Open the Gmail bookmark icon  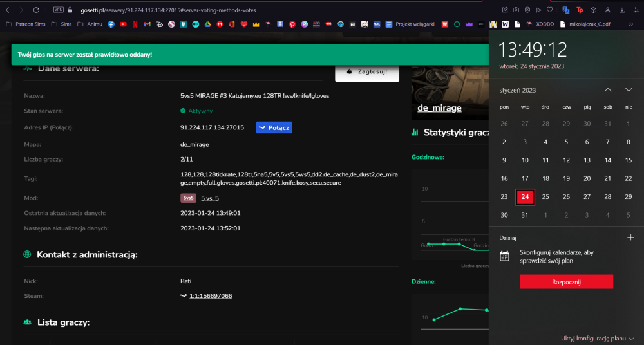click(147, 24)
